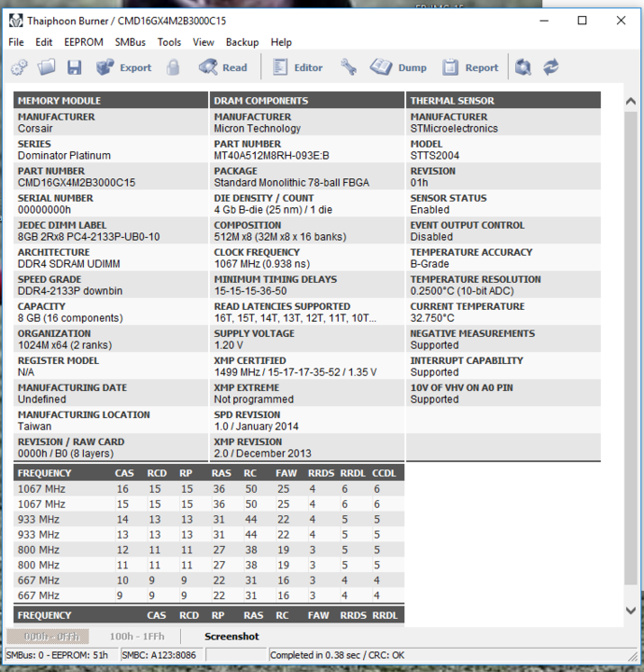Screen dimensions: 644x672
Task: Click the window resize grip corner
Action: pos(633,656)
